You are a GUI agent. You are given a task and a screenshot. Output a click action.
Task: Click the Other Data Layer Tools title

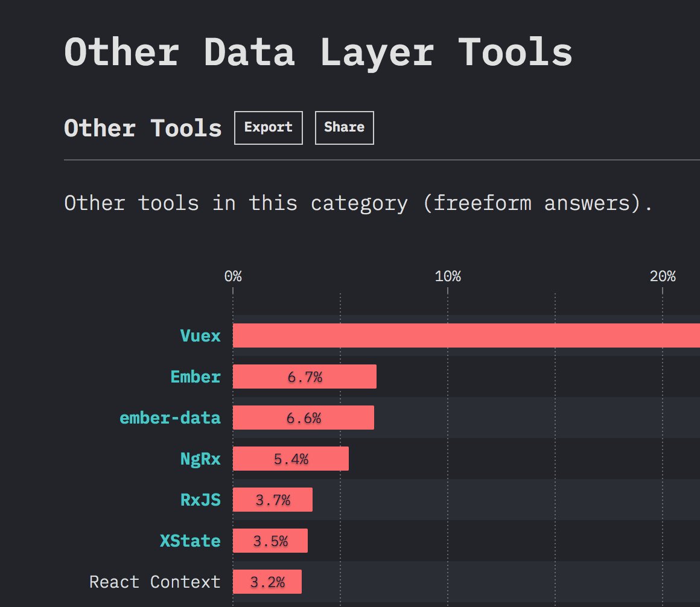coord(318,52)
